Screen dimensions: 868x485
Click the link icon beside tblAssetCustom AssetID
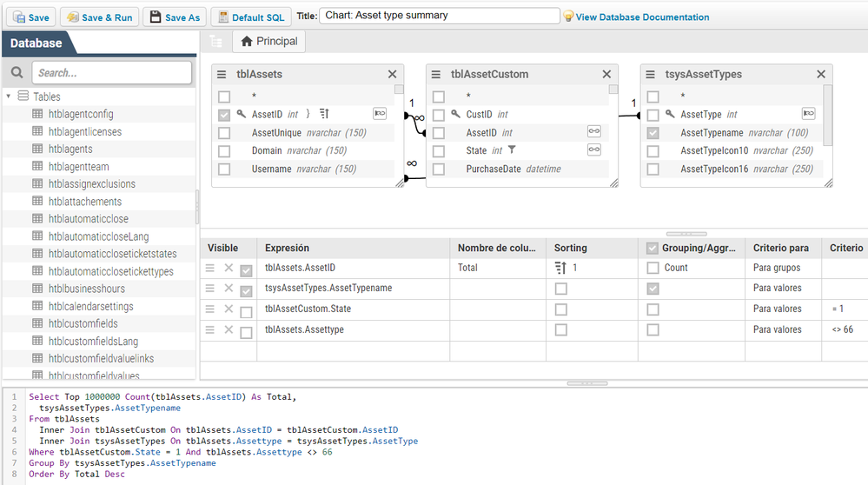pyautogui.click(x=593, y=132)
